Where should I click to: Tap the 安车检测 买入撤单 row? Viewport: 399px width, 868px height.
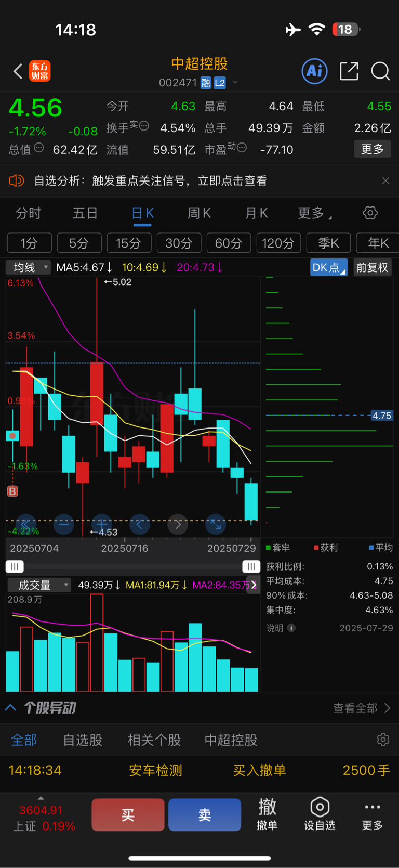coord(199,770)
